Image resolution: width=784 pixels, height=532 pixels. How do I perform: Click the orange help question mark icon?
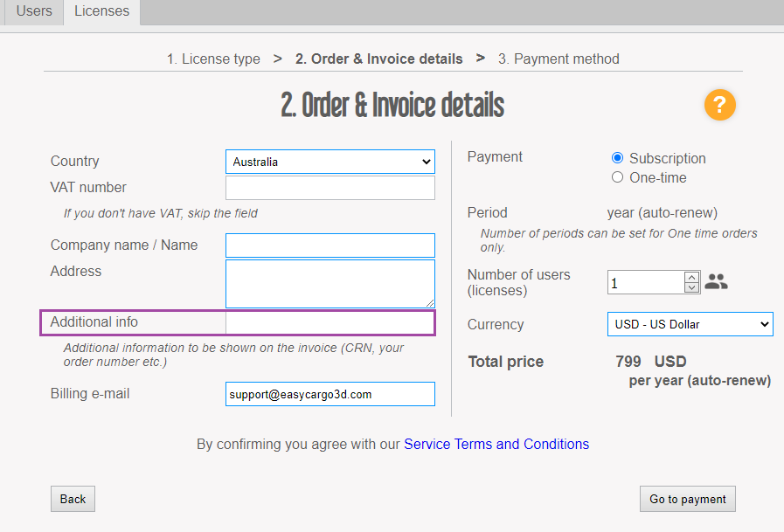pos(719,106)
